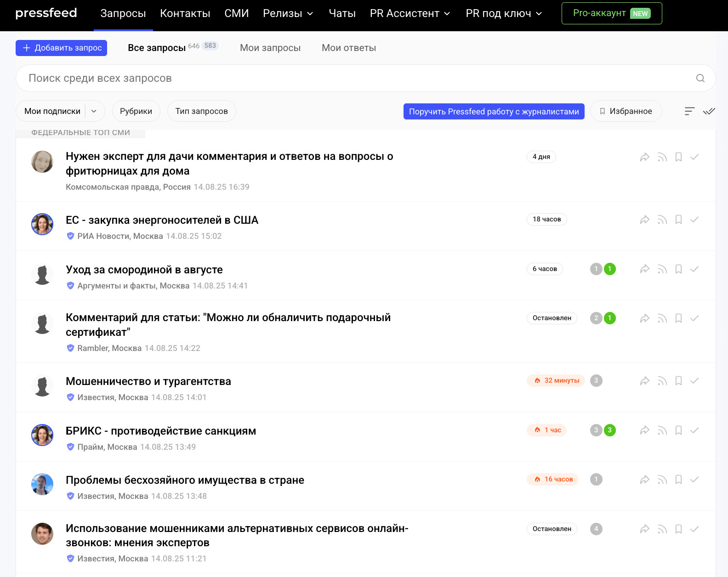Screen dimensions: 728x577
Task: Bookmark the 'Мошенничество и турагентства' request
Action: click(678, 381)
